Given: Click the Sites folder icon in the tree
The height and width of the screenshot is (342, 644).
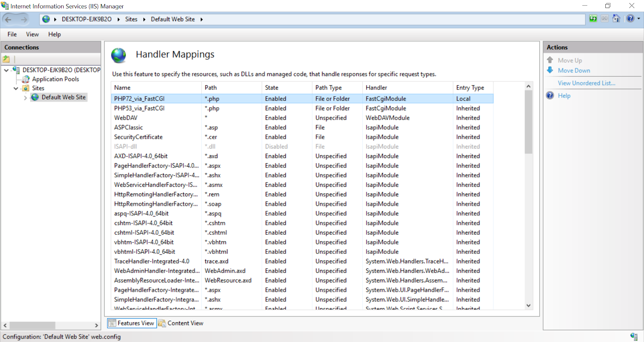Looking at the screenshot, I should point(26,88).
